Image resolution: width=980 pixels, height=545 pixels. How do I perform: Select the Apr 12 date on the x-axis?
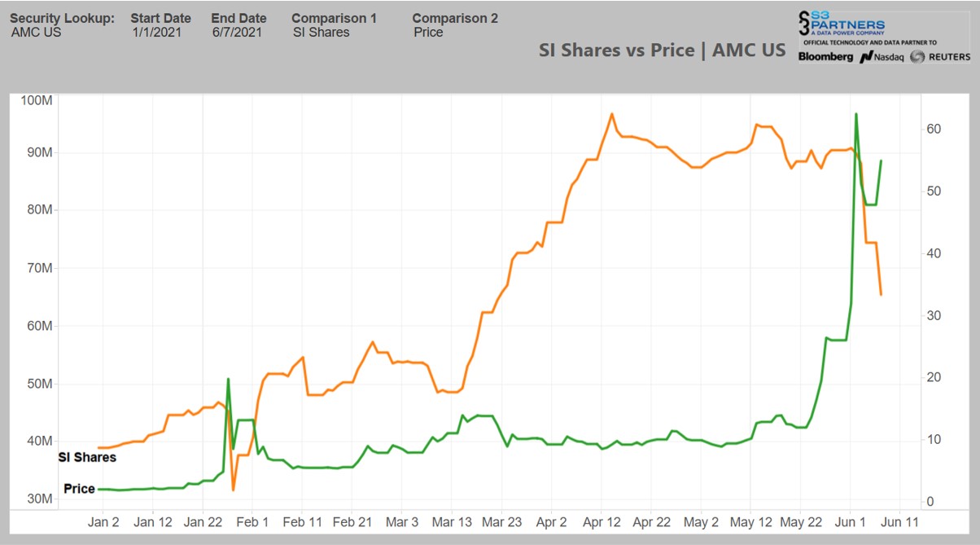(x=603, y=522)
